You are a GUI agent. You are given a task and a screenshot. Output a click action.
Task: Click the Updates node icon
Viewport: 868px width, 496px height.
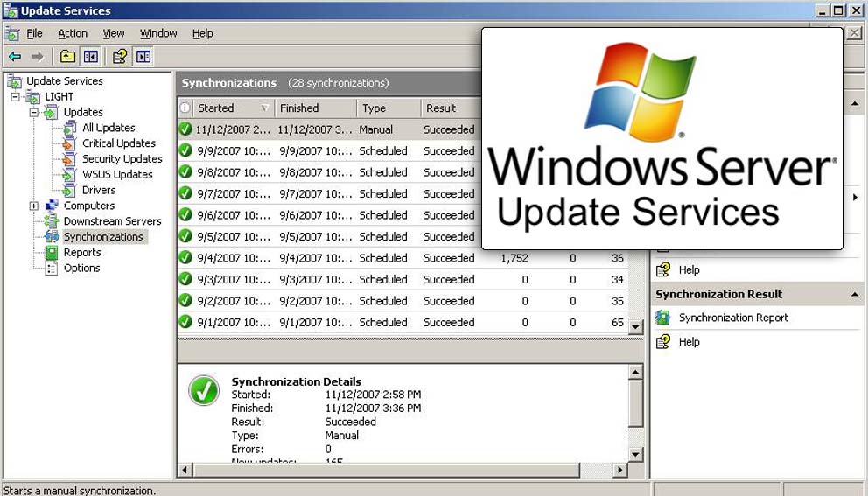(52, 112)
